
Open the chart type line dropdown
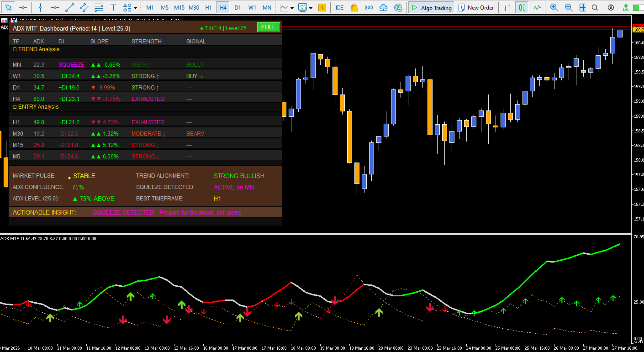click(x=287, y=7)
